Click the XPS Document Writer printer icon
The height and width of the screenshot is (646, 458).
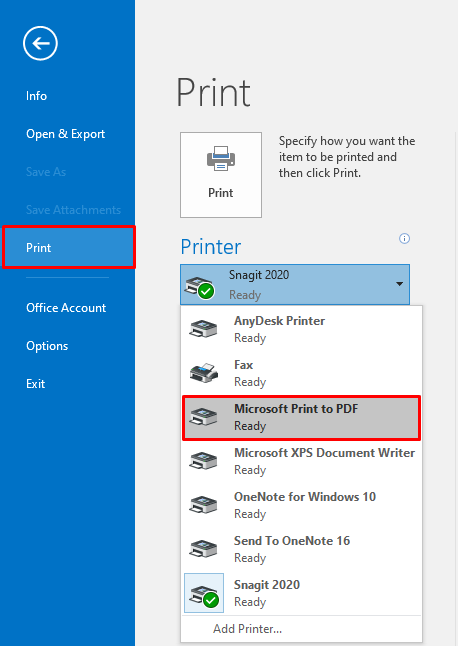click(203, 461)
